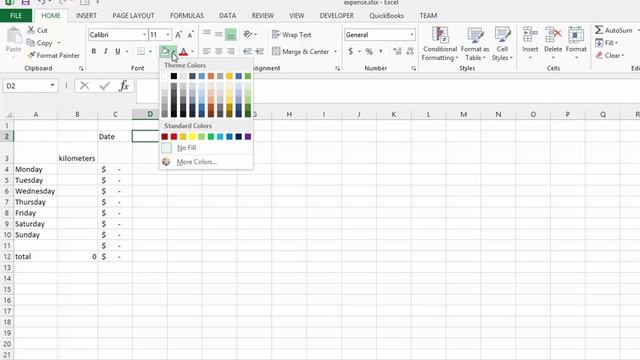Viewport: 640px width, 360px height.
Task: Pick standard purple color swatch
Action: click(x=248, y=136)
